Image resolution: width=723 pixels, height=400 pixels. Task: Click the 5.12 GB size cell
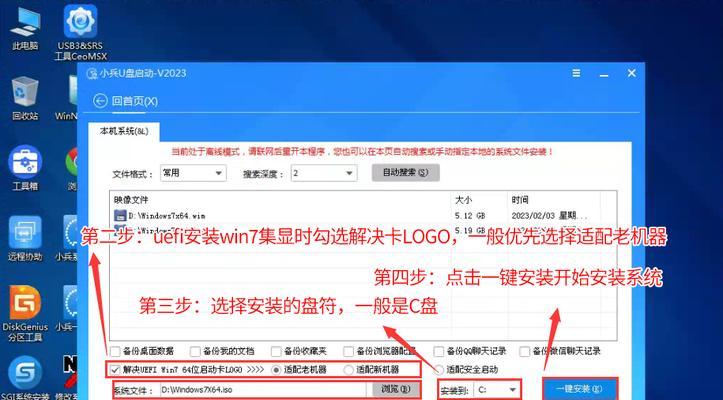[470, 215]
